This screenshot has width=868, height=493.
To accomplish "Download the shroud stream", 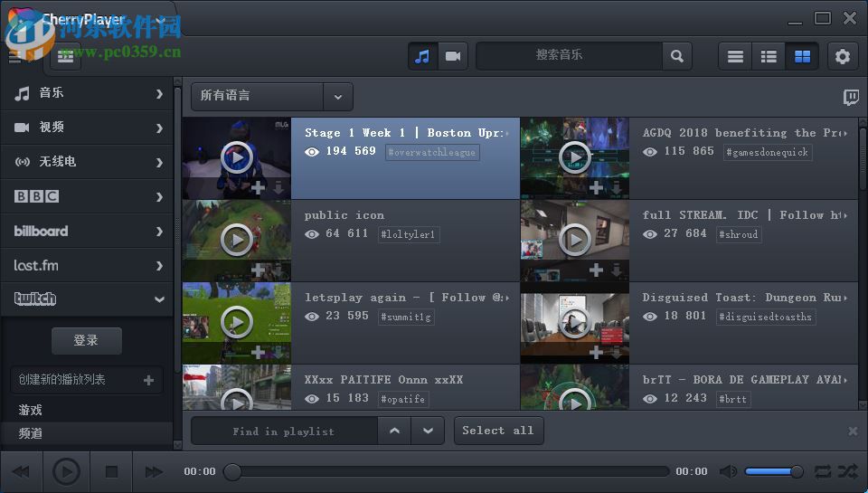I will (x=616, y=270).
